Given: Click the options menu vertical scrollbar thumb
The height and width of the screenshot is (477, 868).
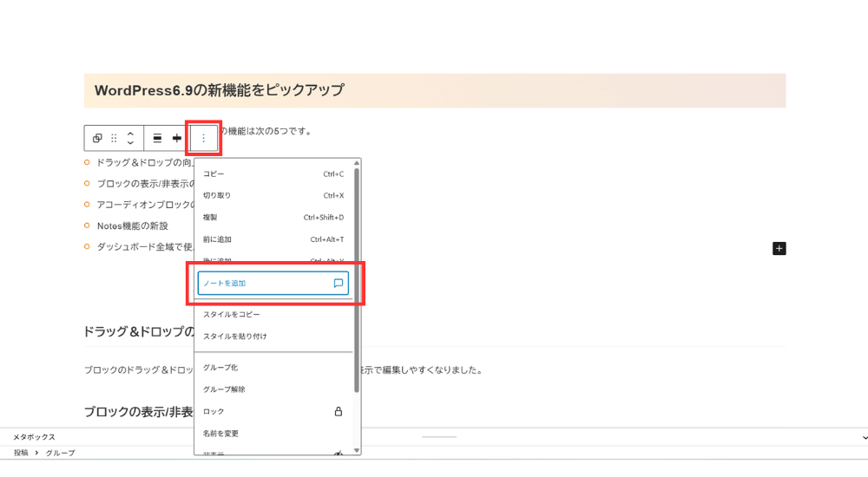Looking at the screenshot, I should (356, 278).
